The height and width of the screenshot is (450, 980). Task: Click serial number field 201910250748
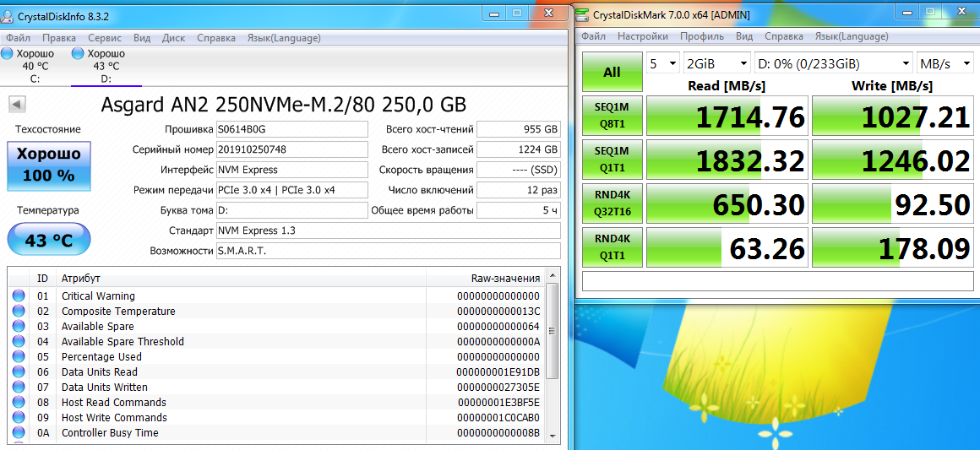(291, 149)
